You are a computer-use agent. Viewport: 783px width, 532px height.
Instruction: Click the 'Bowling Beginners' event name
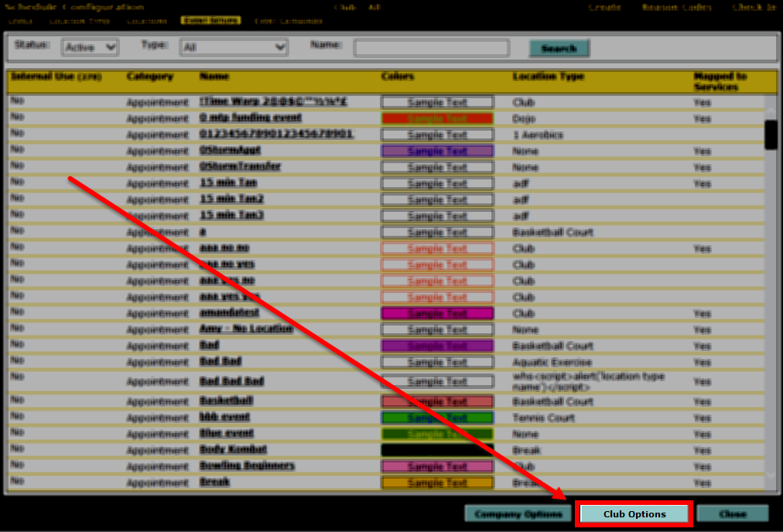[x=247, y=465]
